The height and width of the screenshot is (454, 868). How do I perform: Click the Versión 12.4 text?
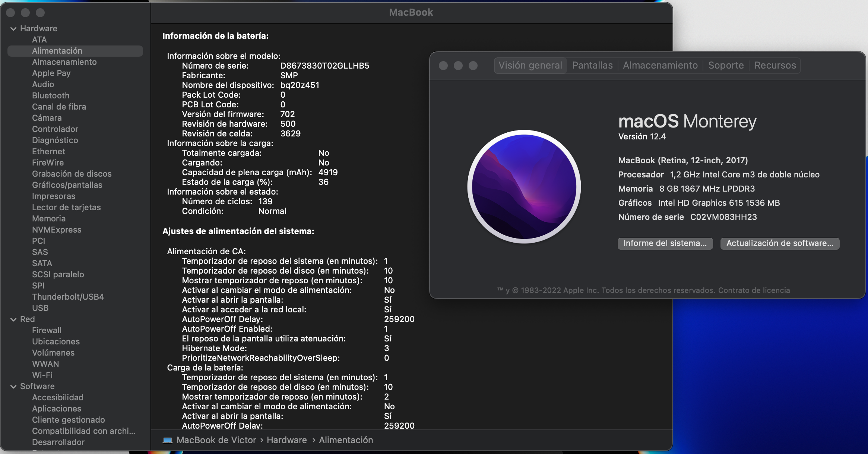click(642, 137)
